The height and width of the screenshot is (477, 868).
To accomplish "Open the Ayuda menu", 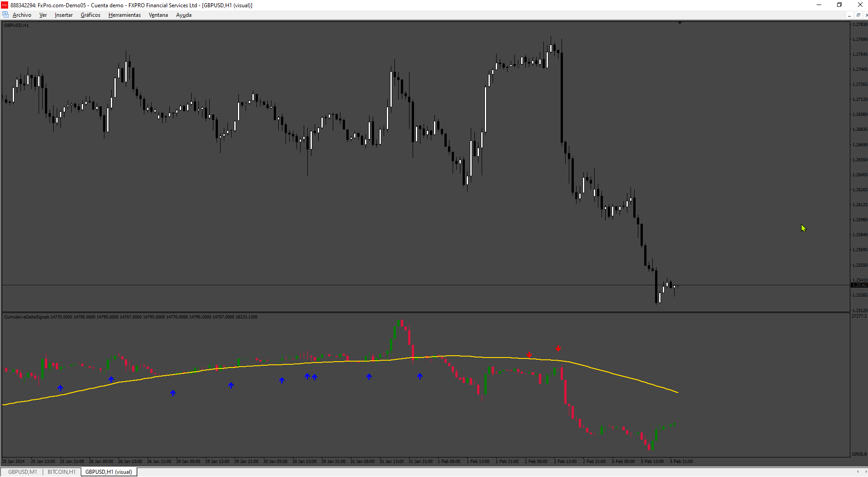I will click(x=183, y=15).
